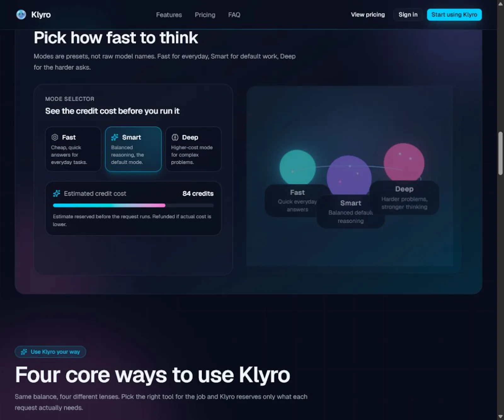
Task: Click the Deep 'Harder problems' label card
Action: click(x=404, y=198)
